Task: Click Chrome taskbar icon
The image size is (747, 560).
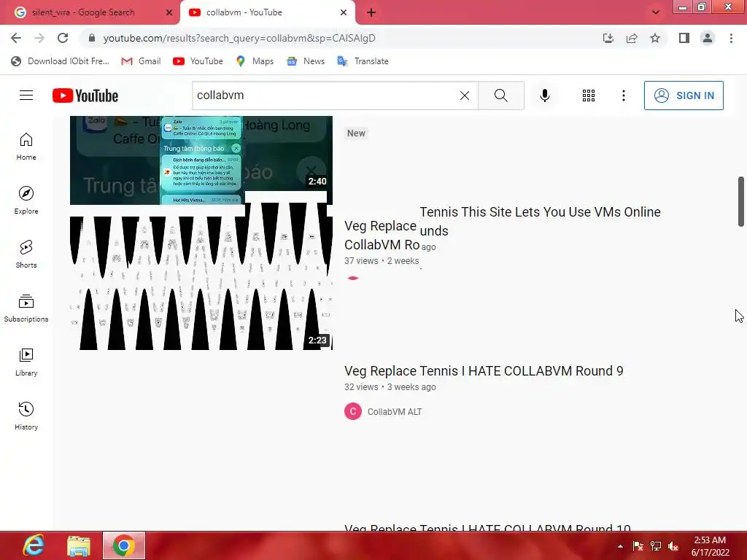Action: point(123,545)
